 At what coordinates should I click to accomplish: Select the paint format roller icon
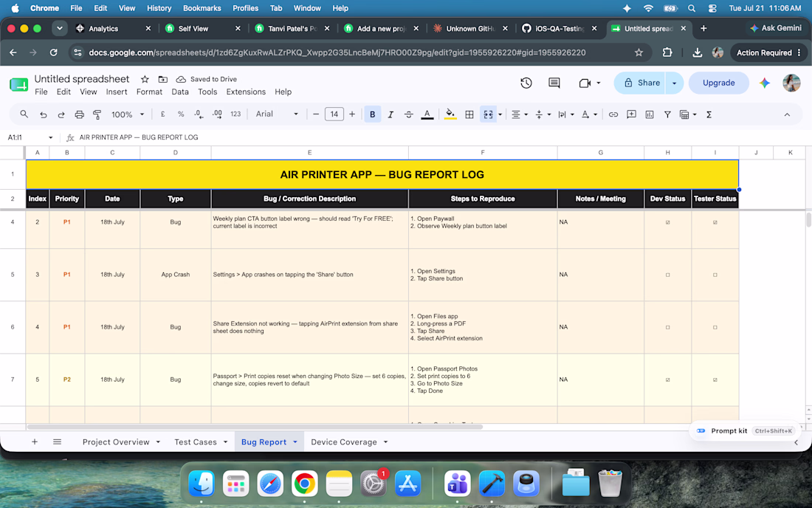(x=97, y=114)
